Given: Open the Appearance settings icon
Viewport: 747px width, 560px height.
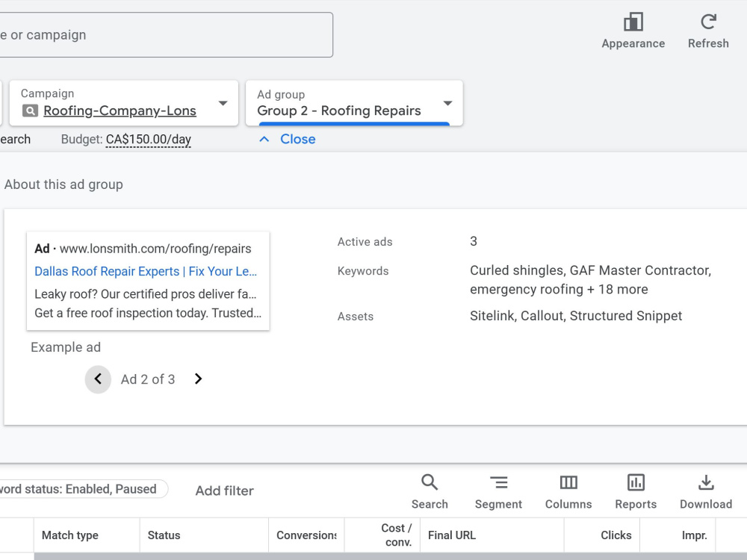Looking at the screenshot, I should tap(633, 22).
